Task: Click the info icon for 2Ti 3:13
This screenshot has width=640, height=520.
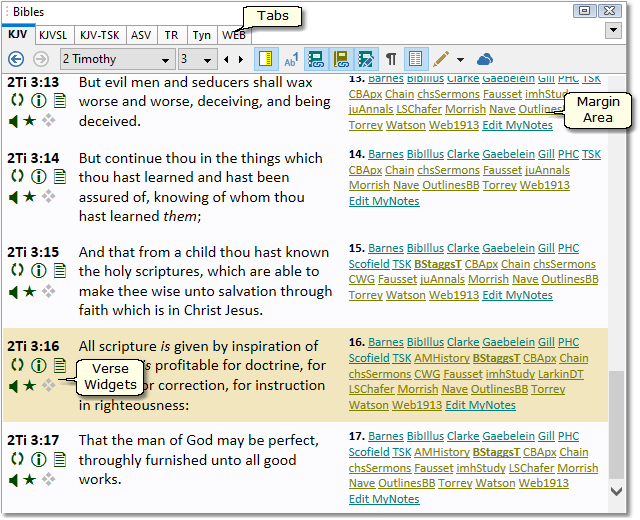Action: pyautogui.click(x=39, y=100)
